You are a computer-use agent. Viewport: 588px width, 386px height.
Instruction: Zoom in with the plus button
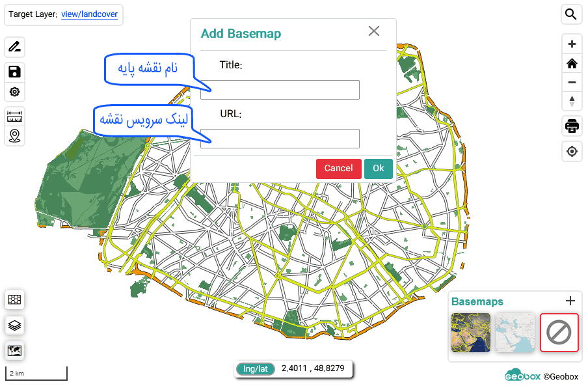(x=572, y=44)
